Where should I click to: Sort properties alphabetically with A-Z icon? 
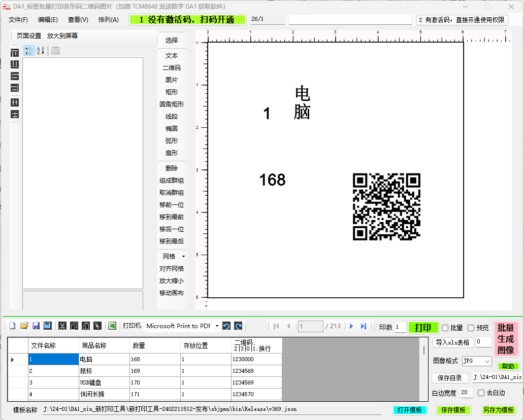(x=41, y=51)
